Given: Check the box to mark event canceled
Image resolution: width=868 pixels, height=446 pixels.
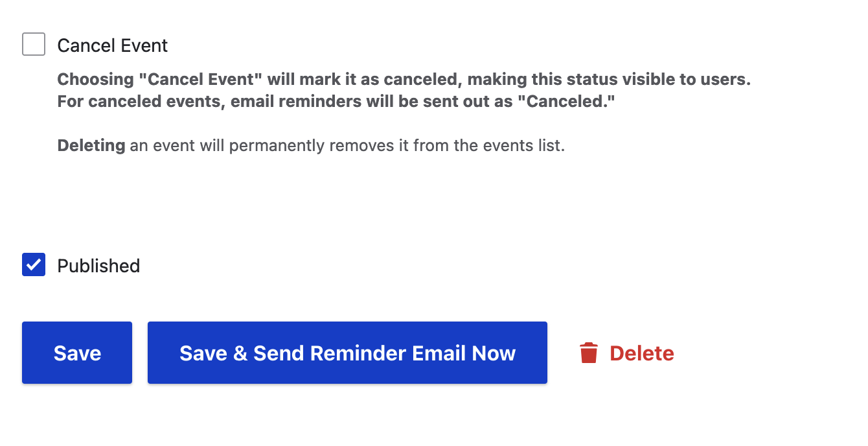Looking at the screenshot, I should tap(33, 44).
